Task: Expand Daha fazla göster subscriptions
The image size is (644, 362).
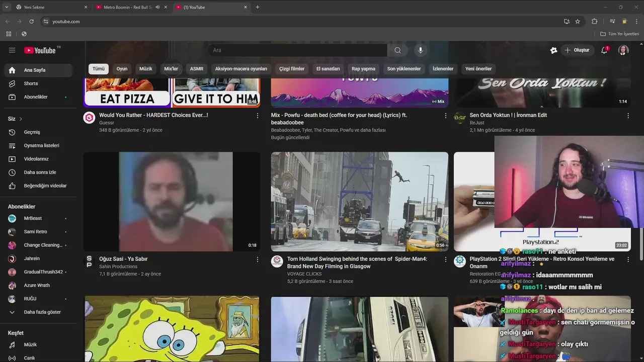Action: 38,312
